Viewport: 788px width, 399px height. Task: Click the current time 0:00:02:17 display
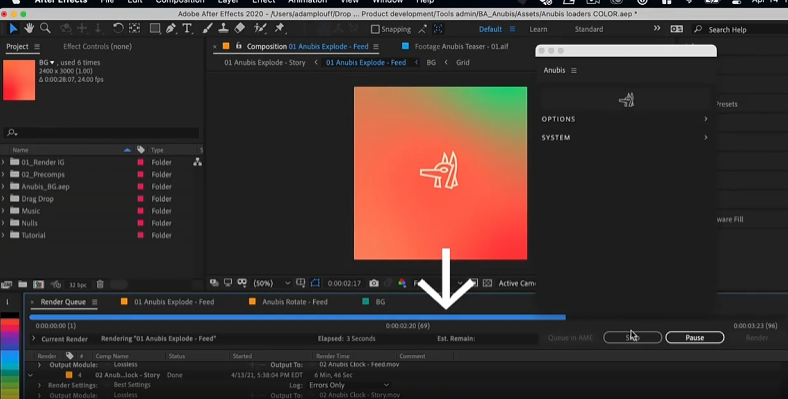(344, 283)
